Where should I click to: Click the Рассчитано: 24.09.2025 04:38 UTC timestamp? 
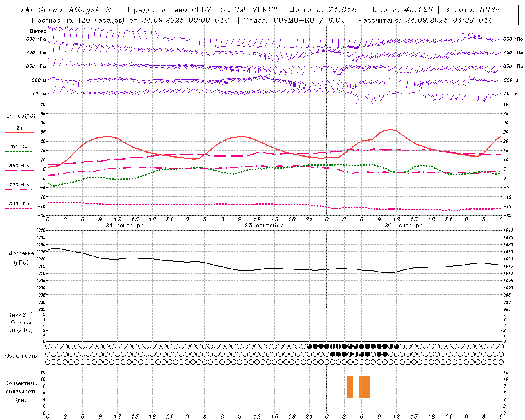426,20
